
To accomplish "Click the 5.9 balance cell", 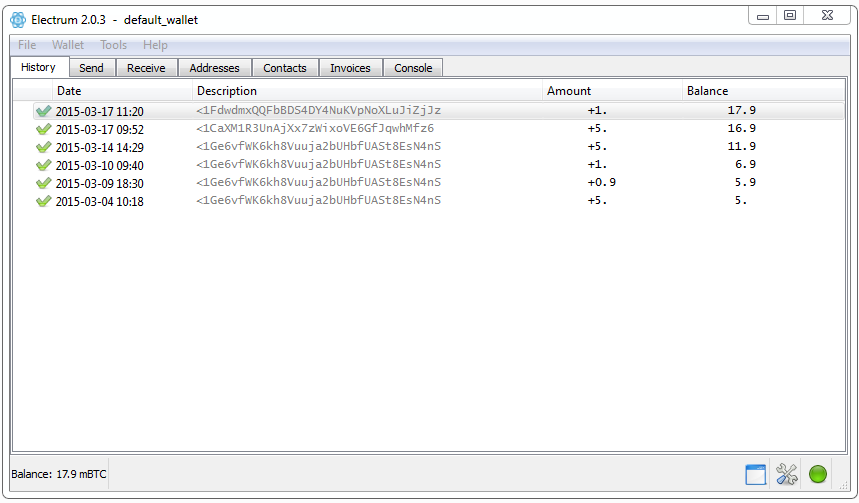I will click(746, 182).
